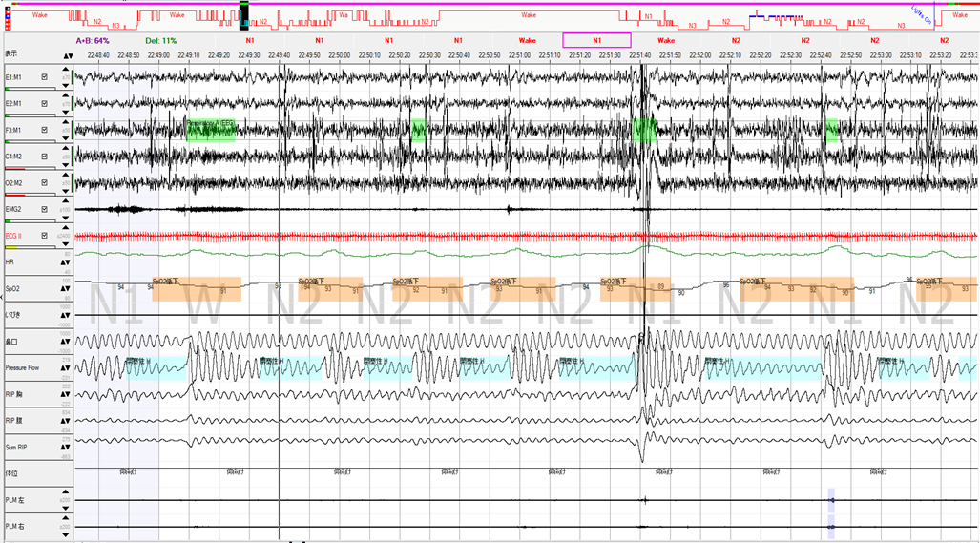Select the first cyan 閉塞性 H event on Pressure Flow
980x543 pixels.
tap(156, 368)
